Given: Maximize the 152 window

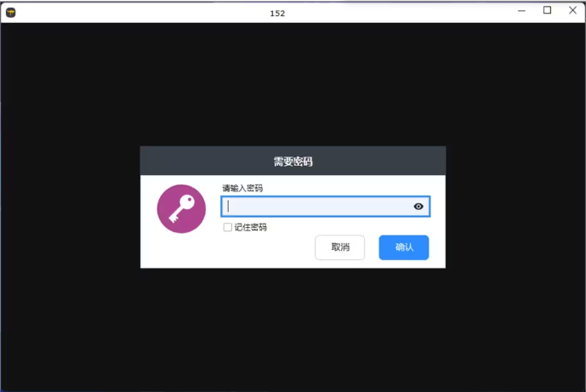Looking at the screenshot, I should pyautogui.click(x=547, y=10).
